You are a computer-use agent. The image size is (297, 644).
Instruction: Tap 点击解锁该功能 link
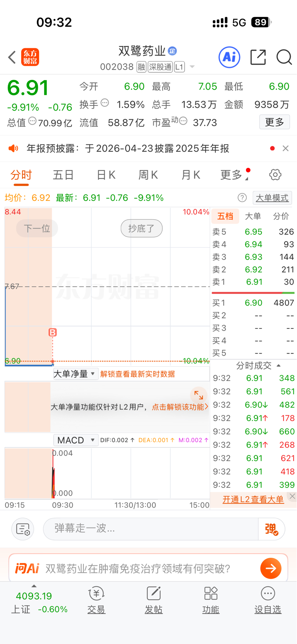click(180, 407)
